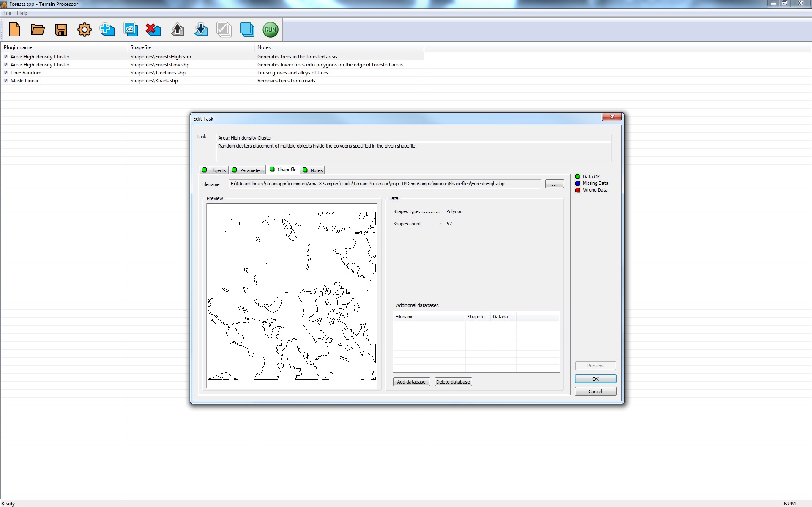Disable the Line: Random task
The image size is (812, 507).
pyautogui.click(x=6, y=72)
